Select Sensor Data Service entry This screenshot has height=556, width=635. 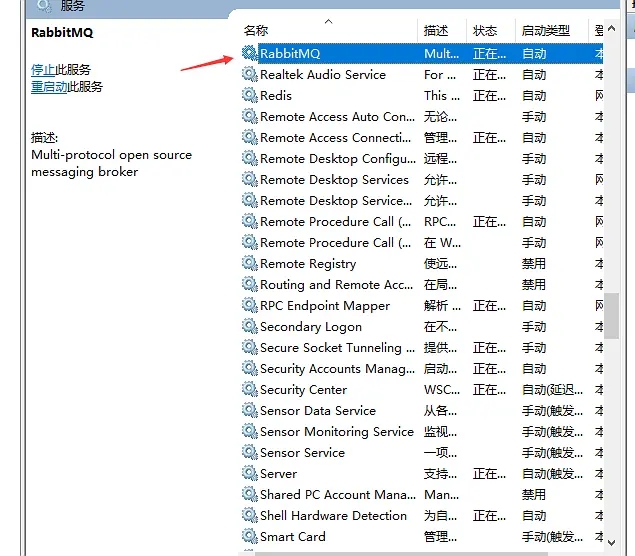click(318, 411)
